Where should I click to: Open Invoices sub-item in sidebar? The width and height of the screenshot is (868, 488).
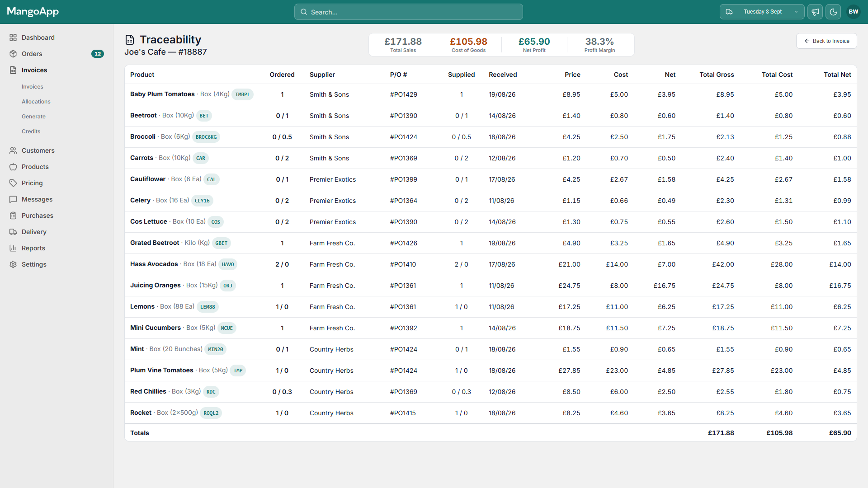point(33,87)
